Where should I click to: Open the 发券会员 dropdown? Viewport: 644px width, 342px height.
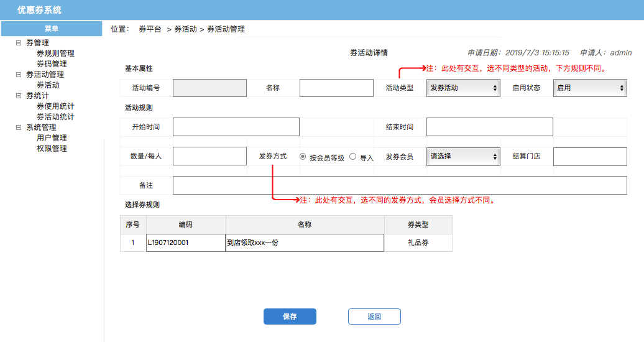click(463, 156)
